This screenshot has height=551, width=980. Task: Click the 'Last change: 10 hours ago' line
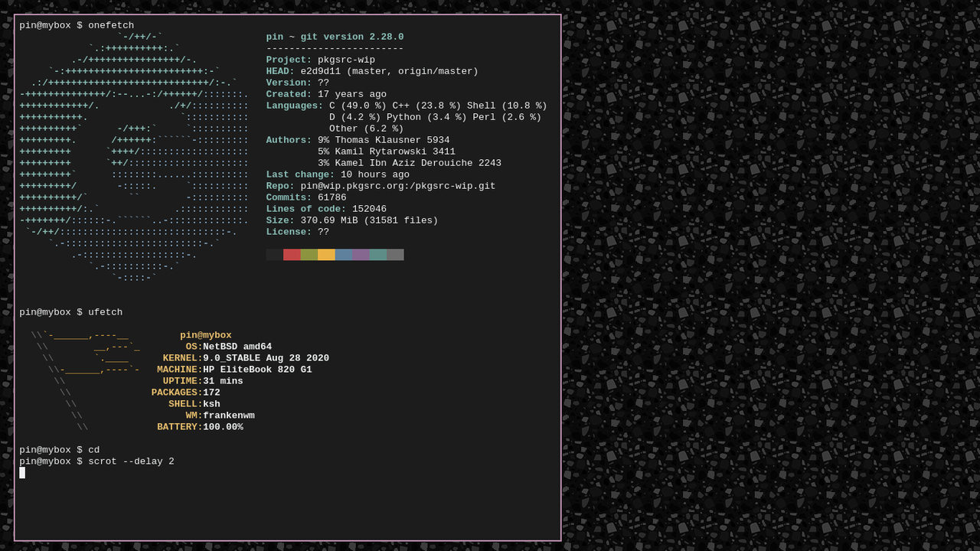(x=338, y=174)
